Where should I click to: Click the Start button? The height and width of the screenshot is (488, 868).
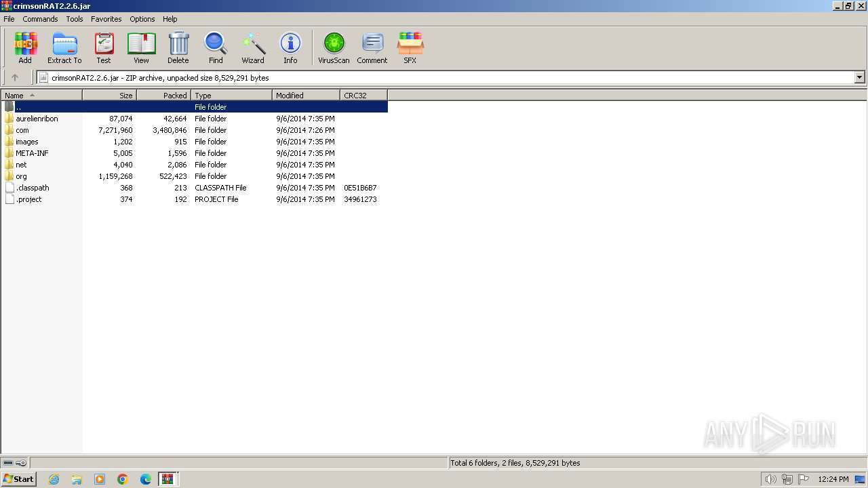coord(18,479)
